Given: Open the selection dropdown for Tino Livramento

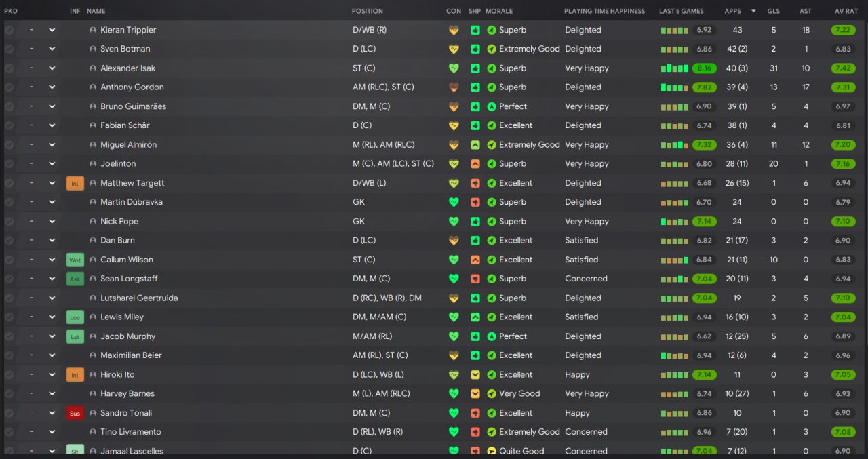Looking at the screenshot, I should [x=52, y=432].
